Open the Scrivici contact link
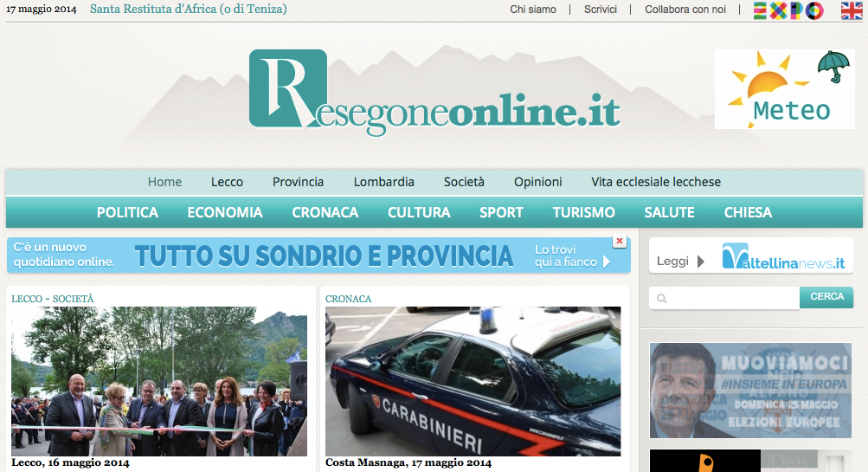The width and height of the screenshot is (868, 472). (x=600, y=10)
